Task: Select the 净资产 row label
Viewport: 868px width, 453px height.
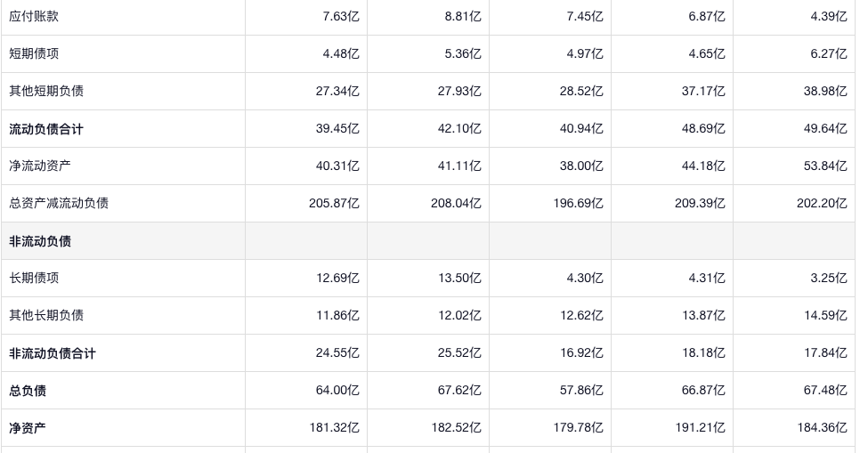Action: click(28, 428)
